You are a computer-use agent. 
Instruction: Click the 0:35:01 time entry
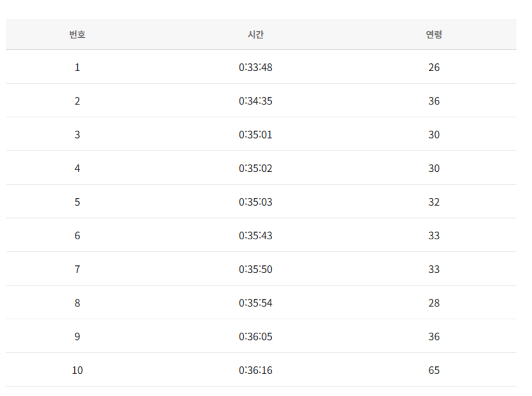coord(256,135)
